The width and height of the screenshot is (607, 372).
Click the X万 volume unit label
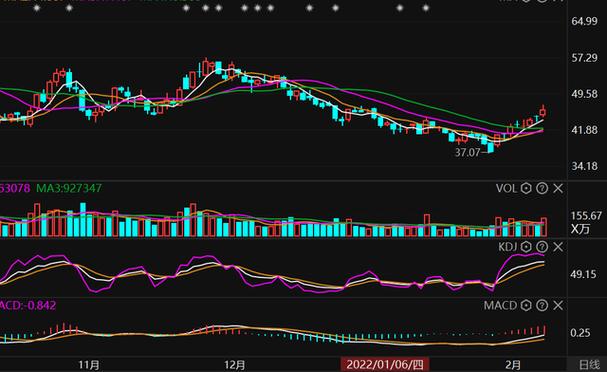[x=581, y=229]
